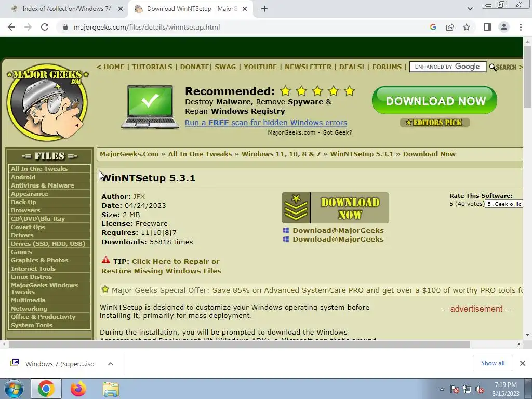The width and height of the screenshot is (532, 399).
Task: Click Repair or Restore Missing Windows Files tip
Action: coord(161,266)
